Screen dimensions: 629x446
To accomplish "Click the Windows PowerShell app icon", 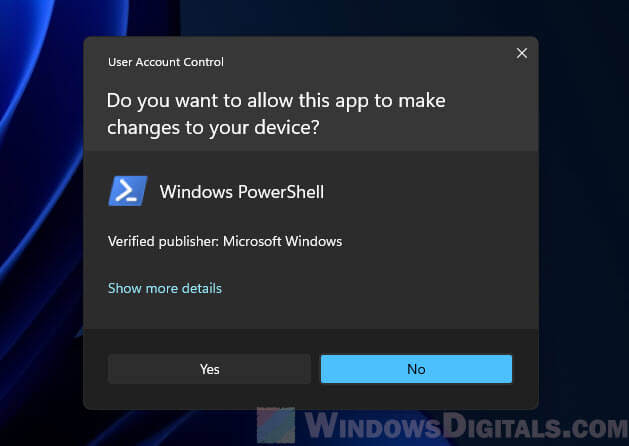I will [x=128, y=191].
